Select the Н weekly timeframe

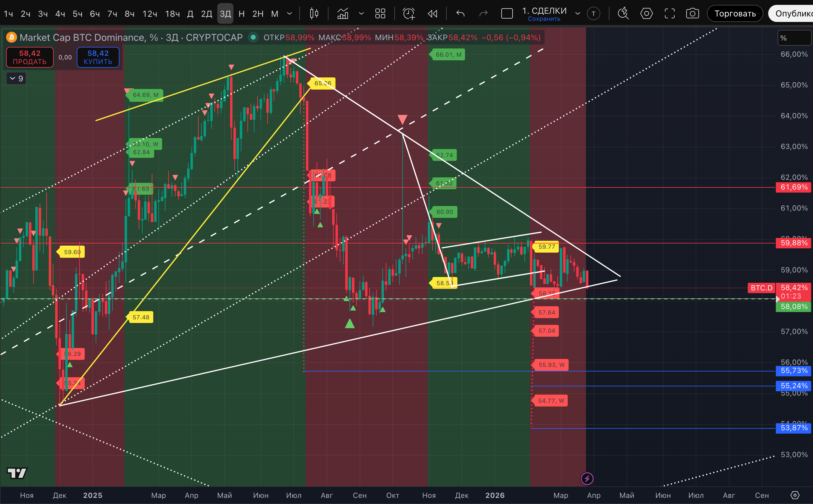pos(242,14)
